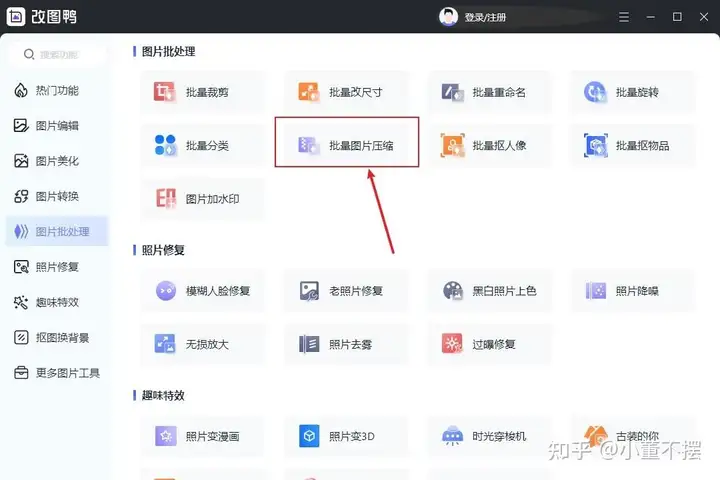Launch the 批量旋转 batch rotate tool
This screenshot has height=480, width=720.
click(632, 92)
